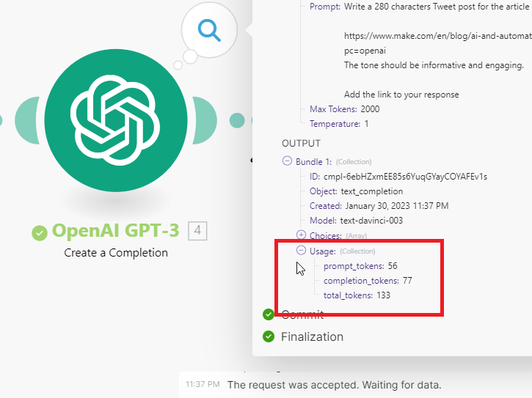The width and height of the screenshot is (532, 398).
Task: Click the completion_tokens value 77
Action: 407,281
